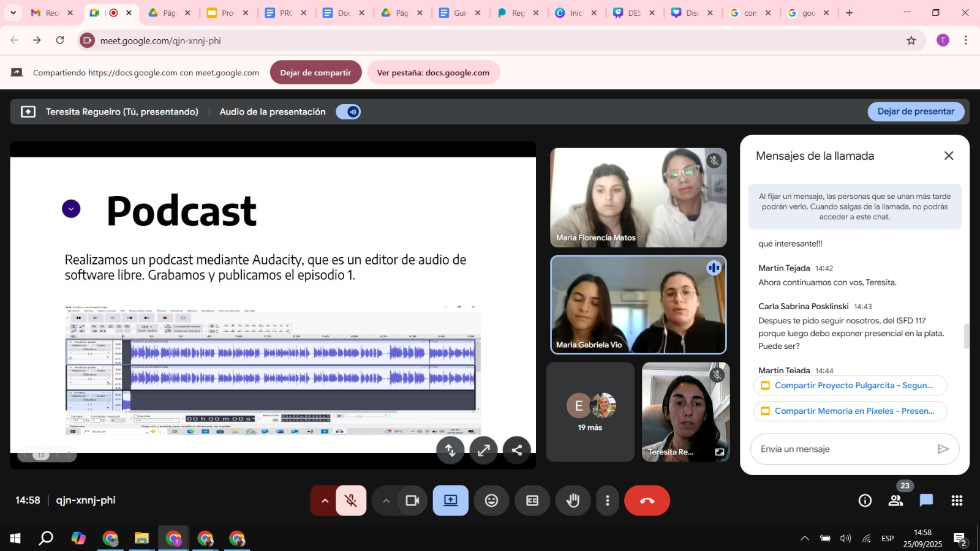Expand the audio settings chevron

pos(325,501)
